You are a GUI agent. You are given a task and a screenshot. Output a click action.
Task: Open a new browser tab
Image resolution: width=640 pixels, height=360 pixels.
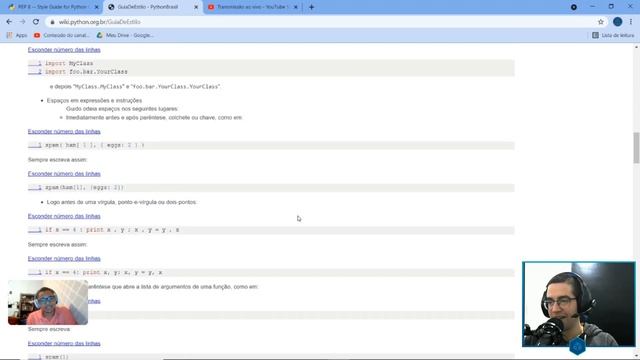[311, 7]
